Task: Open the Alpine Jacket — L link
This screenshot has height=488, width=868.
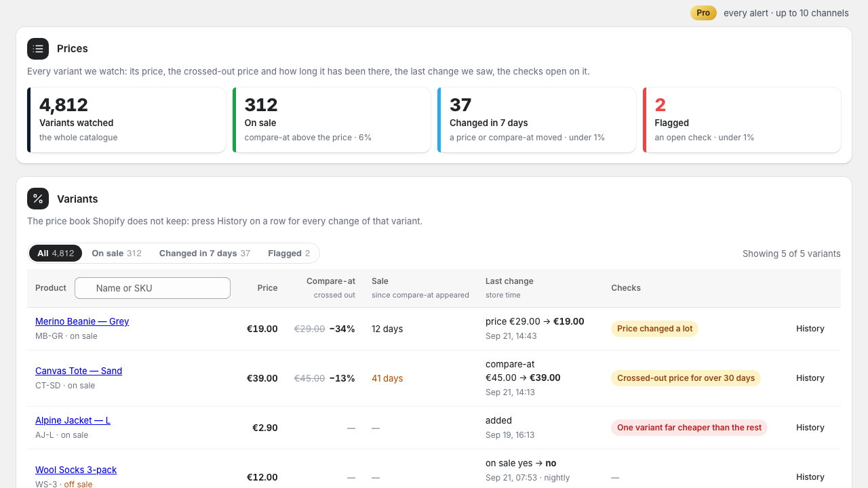Action: click(x=73, y=420)
